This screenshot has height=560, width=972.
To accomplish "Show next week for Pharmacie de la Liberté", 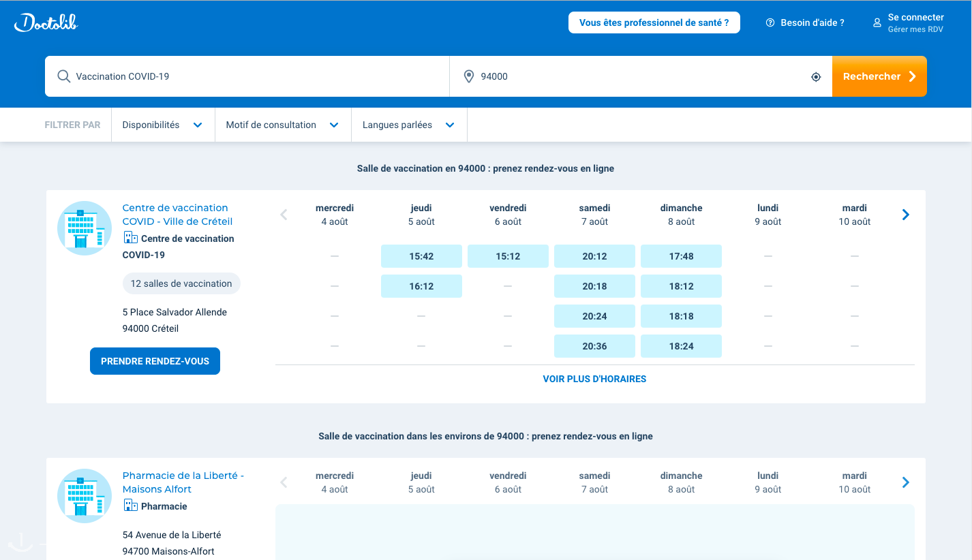I will 906,482.
